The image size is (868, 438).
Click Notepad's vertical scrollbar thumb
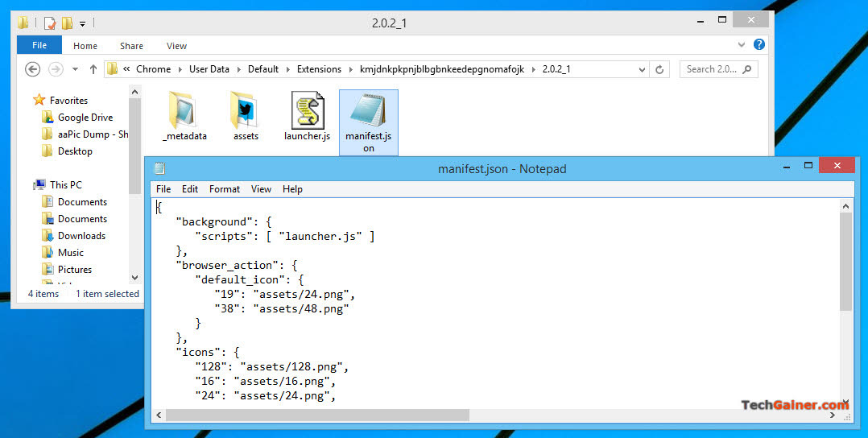pyautogui.click(x=845, y=262)
